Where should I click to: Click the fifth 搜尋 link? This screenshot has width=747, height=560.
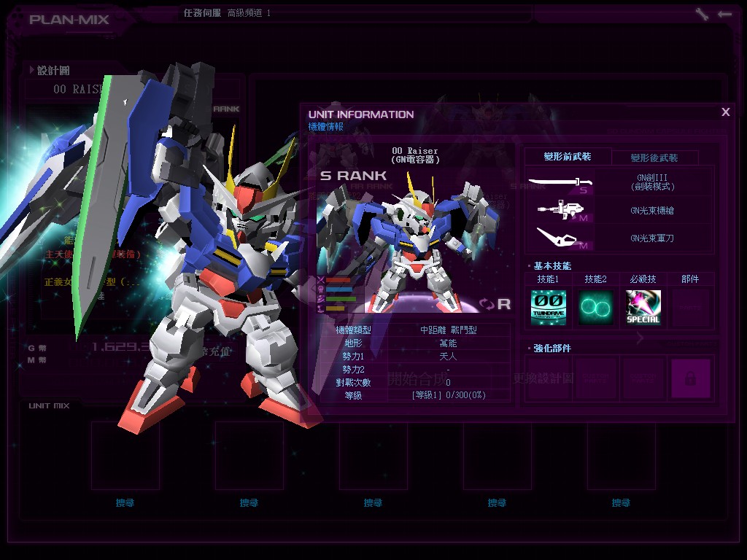pyautogui.click(x=621, y=503)
